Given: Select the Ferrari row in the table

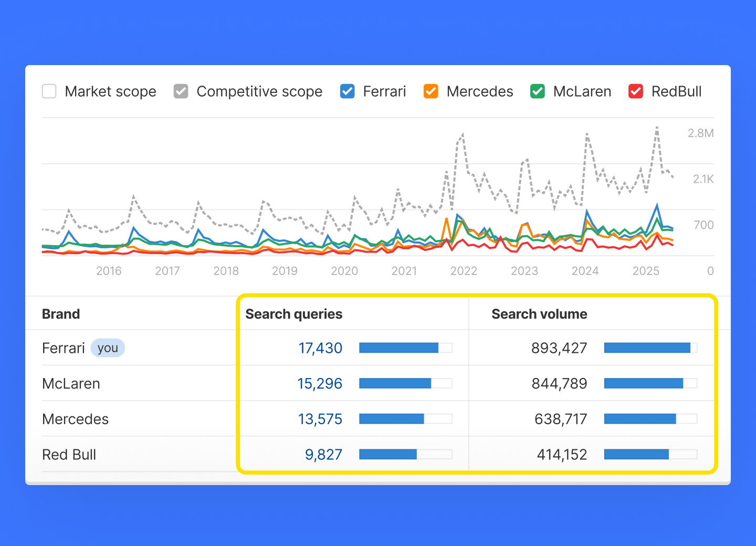Looking at the screenshot, I should pyautogui.click(x=64, y=348).
